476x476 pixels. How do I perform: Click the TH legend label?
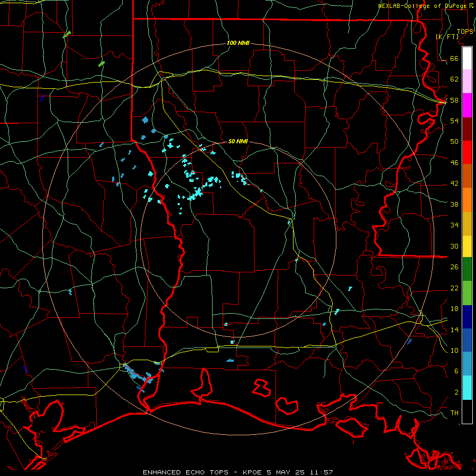(x=454, y=413)
